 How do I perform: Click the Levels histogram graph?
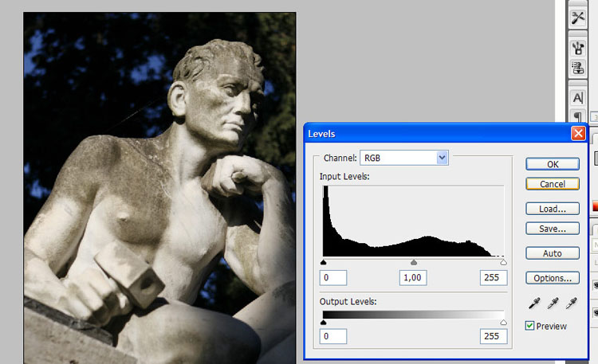pyautogui.click(x=413, y=221)
